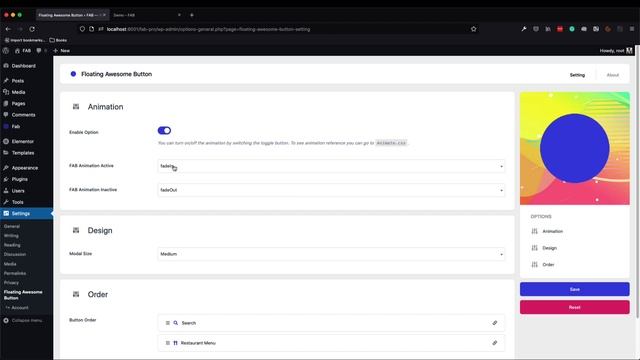Image resolution: width=640 pixels, height=360 pixels.
Task: Open the FAB Animation Inactive dropdown
Action: [x=331, y=190]
